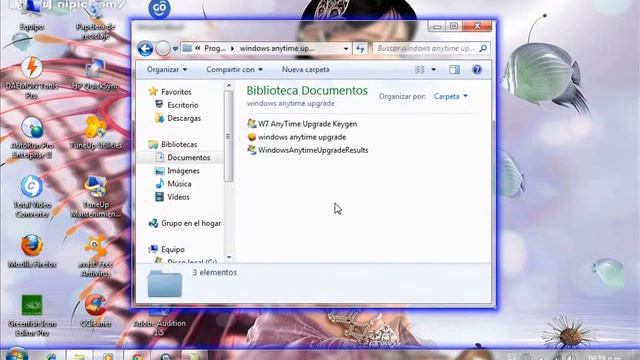Screen dimensions: 640x360
Task: Click the Windows Start orb on taskbar
Action: coord(17,354)
